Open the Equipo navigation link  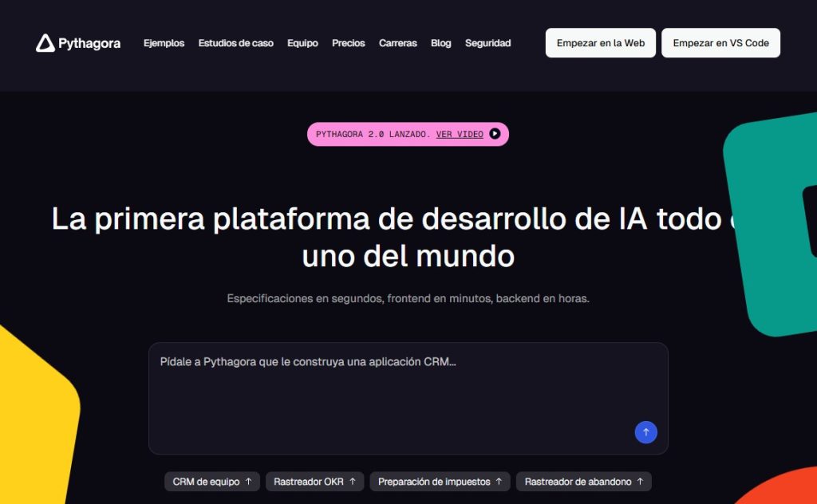[302, 43]
